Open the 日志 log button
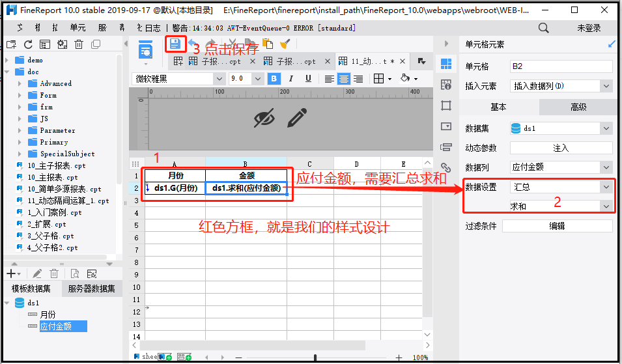 coord(153,28)
